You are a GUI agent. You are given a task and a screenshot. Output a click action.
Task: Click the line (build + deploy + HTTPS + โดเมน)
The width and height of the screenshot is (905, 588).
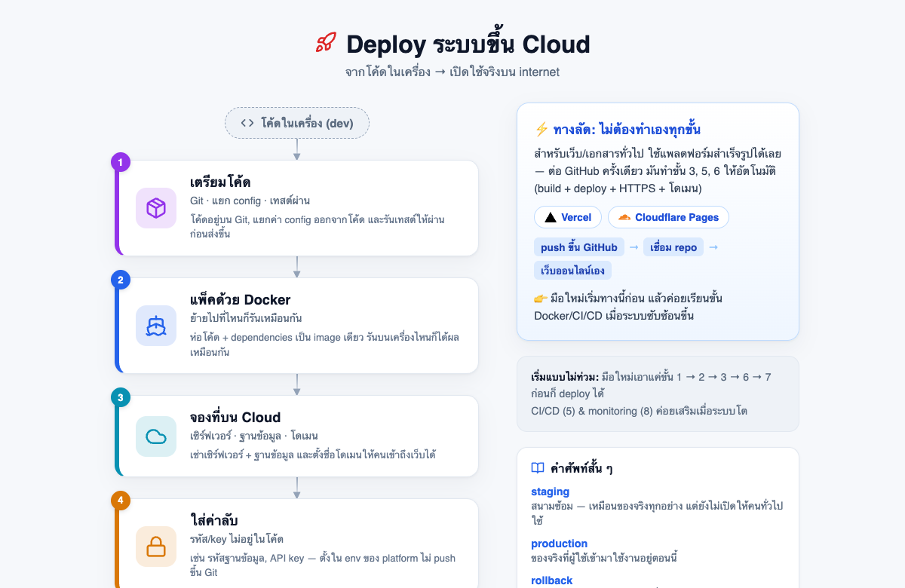[x=618, y=188]
